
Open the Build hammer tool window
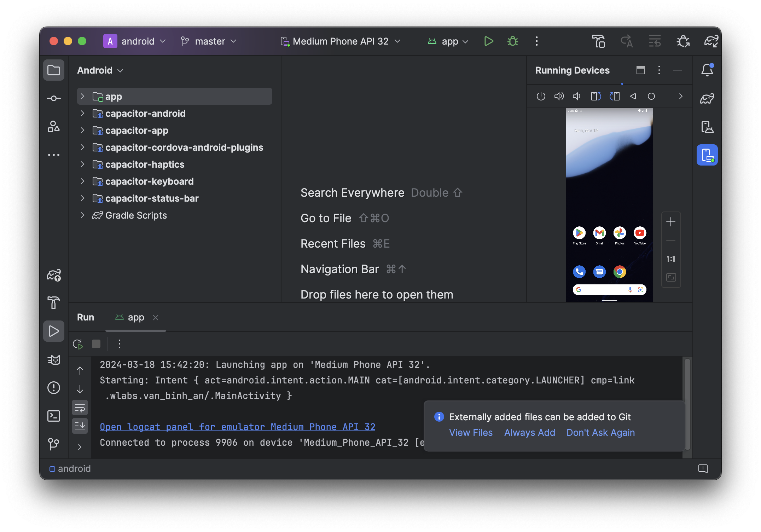54,303
